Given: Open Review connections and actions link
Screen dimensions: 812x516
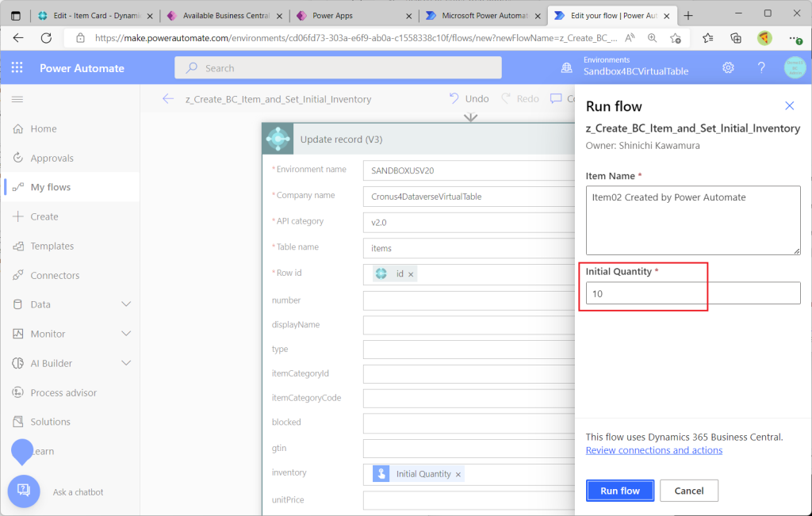Looking at the screenshot, I should tap(654, 450).
